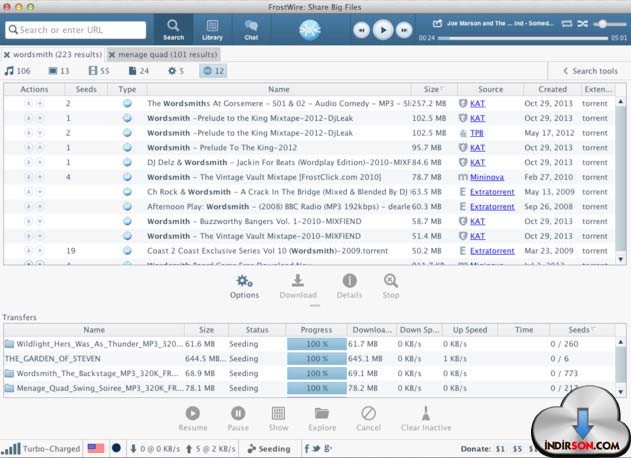This screenshot has width=631, height=458.
Task: Filter results by audio (106)
Action: click(17, 71)
